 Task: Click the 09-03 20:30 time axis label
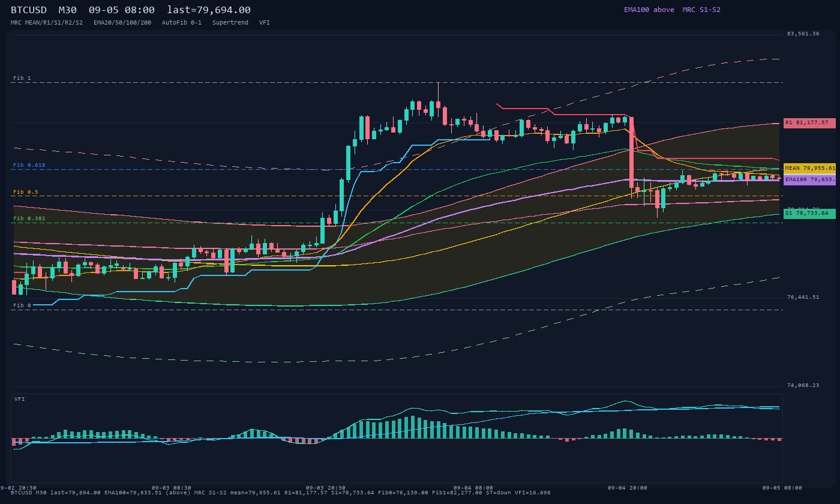pyautogui.click(x=326, y=488)
